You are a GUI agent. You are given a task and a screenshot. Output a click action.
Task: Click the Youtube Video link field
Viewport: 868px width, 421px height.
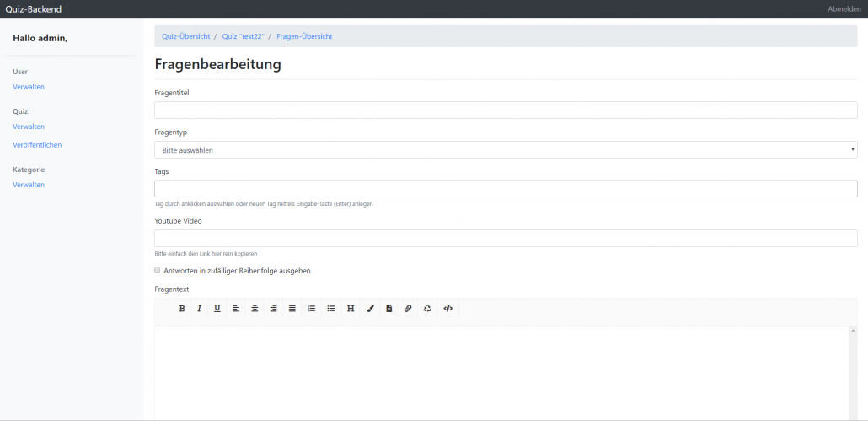(506, 239)
